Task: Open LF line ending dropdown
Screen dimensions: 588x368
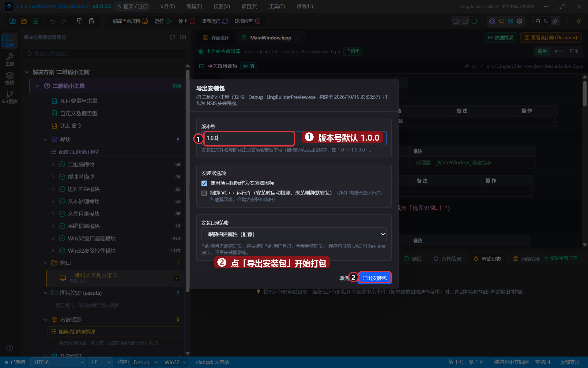Action: point(100,362)
